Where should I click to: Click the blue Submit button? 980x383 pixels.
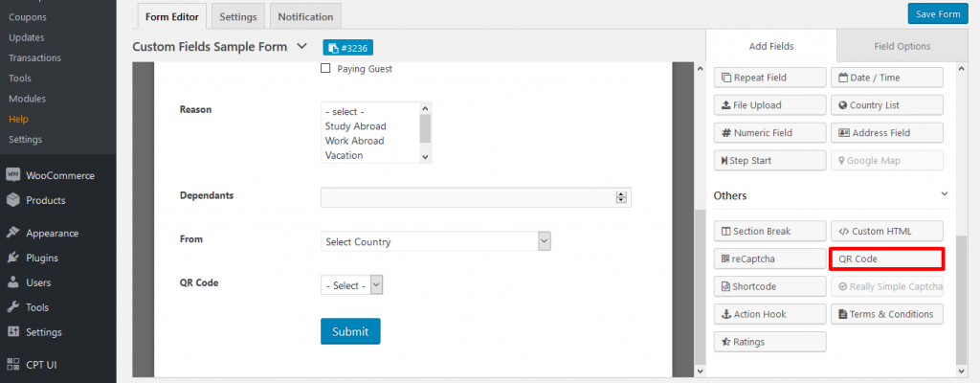coord(350,331)
